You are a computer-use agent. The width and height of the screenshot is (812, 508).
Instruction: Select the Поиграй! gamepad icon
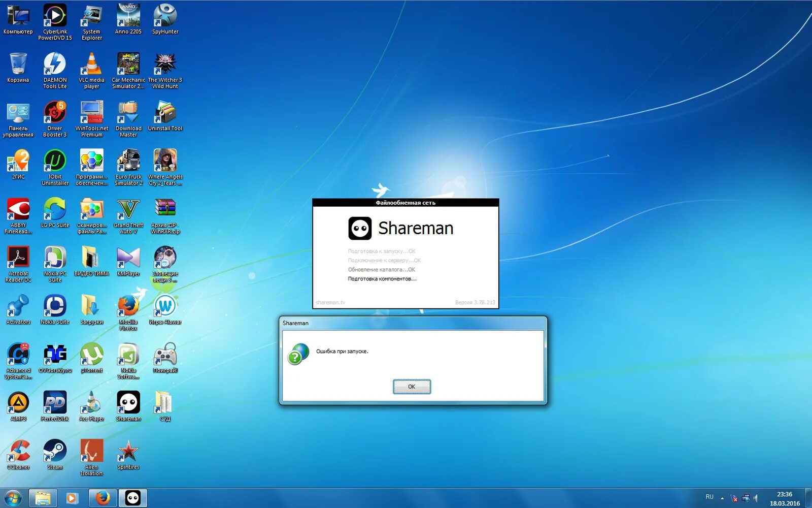click(165, 358)
